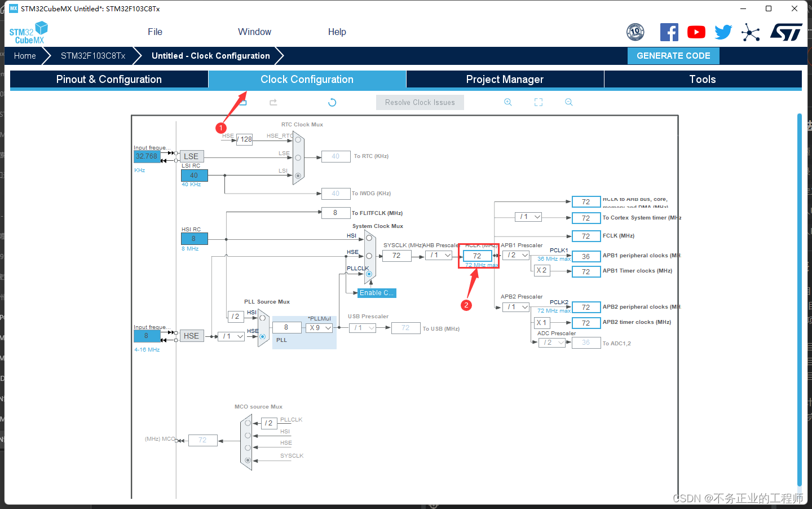Click the Resolve Clock Issues button
Screen dimensions: 812x509
click(420, 102)
